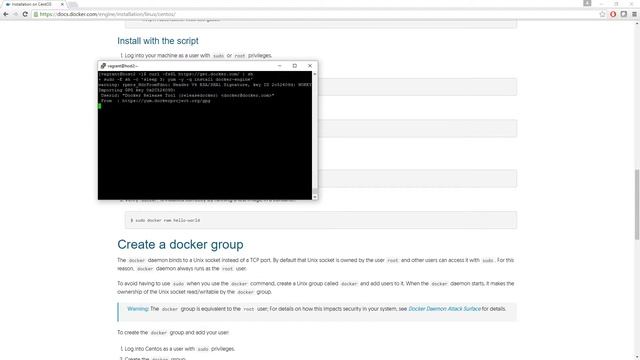Click inside the terminal at the green cursor
The height and width of the screenshot is (360, 640).
pyautogui.click(x=99, y=106)
